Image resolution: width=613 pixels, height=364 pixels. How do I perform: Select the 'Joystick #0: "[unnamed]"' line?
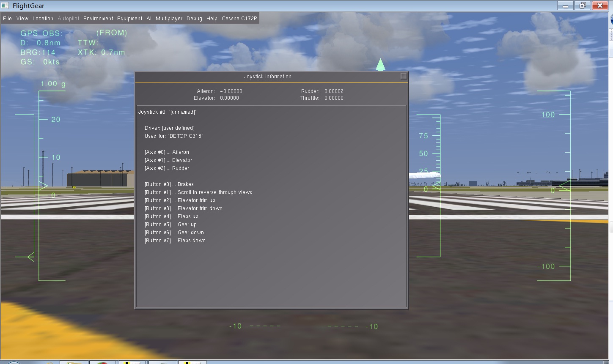(167, 112)
